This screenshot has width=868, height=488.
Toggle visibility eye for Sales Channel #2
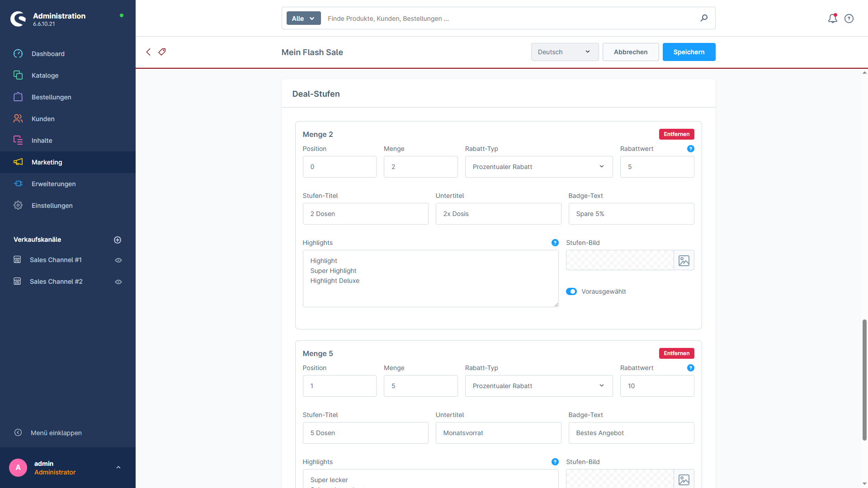point(118,282)
